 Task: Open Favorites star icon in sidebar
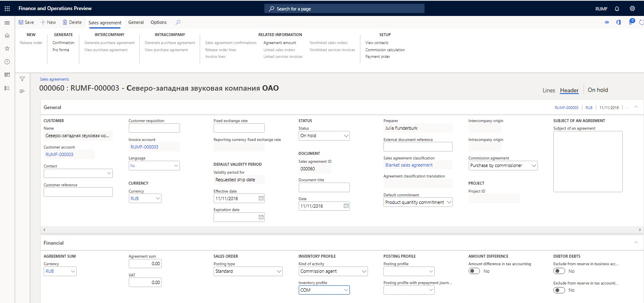point(7,48)
